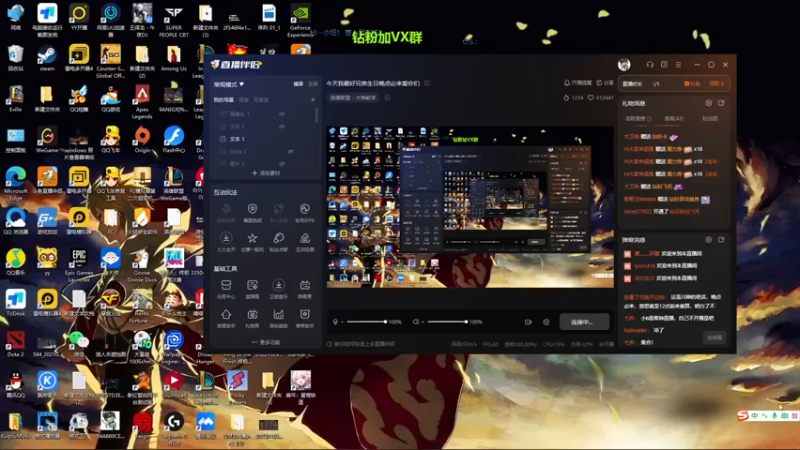Open the task center tool (任务中心)
The height and width of the screenshot is (450, 800).
[226, 289]
